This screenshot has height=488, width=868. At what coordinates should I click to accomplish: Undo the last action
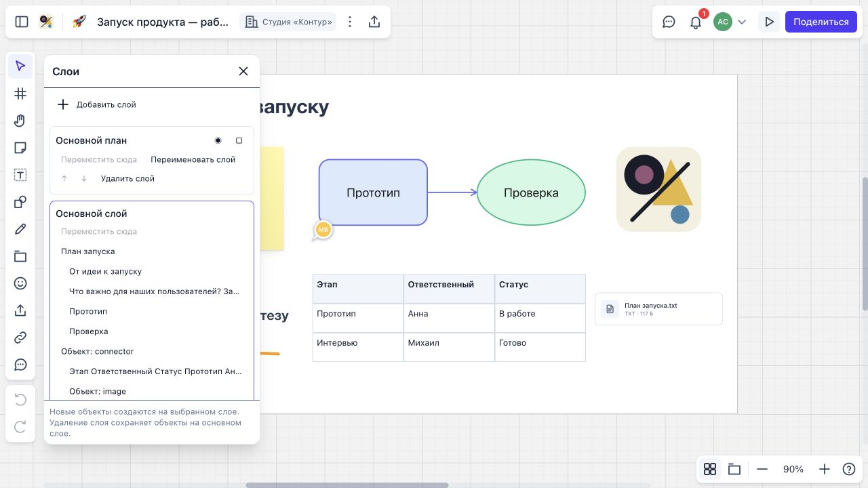(20, 400)
